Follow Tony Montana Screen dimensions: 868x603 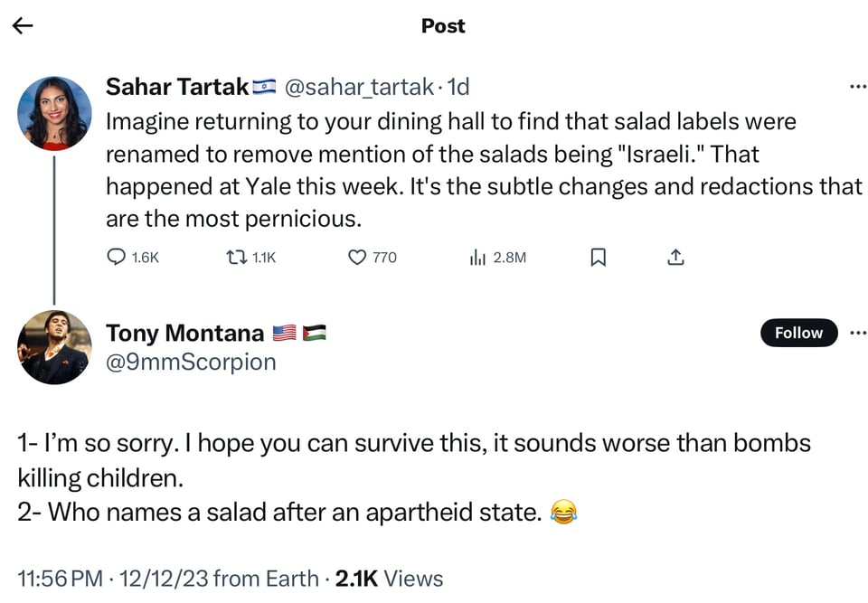798,333
